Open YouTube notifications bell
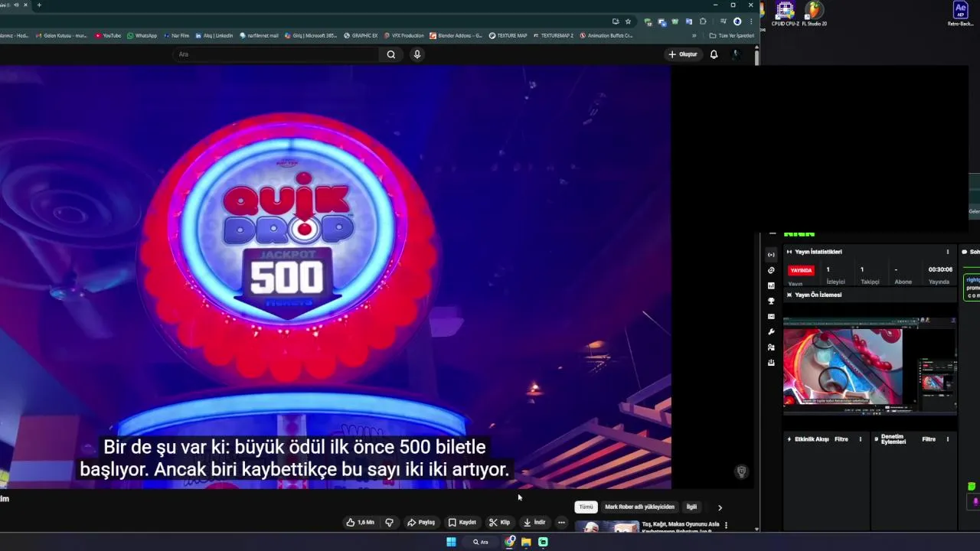The height and width of the screenshot is (551, 980). (x=714, y=54)
